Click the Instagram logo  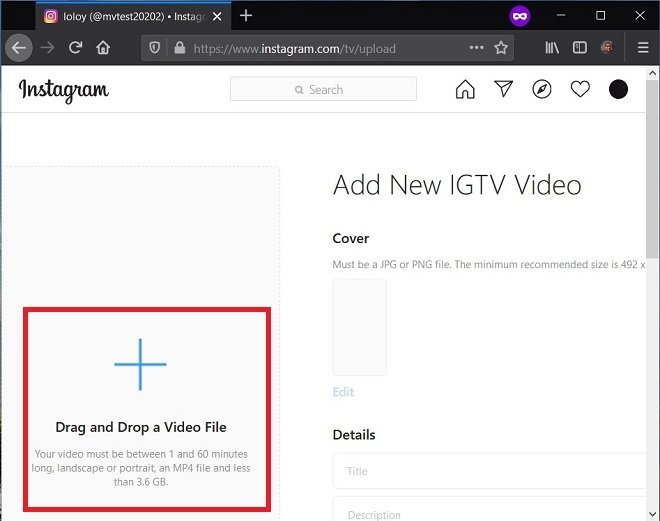click(x=64, y=90)
